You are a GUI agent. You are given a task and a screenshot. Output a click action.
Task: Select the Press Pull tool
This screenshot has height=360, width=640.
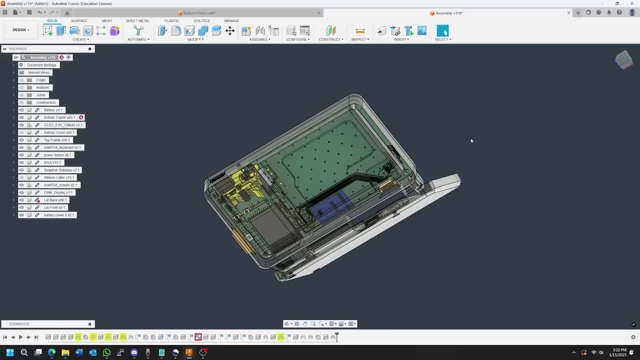point(162,31)
